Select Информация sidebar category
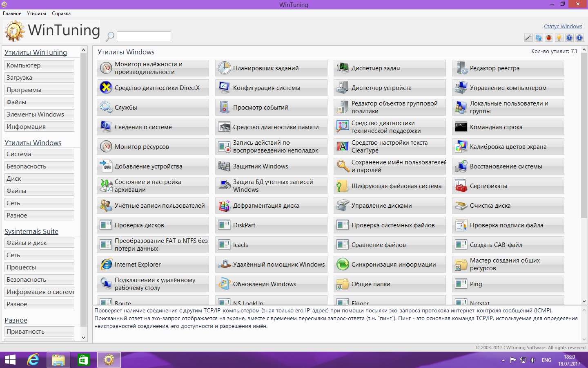The width and height of the screenshot is (588, 368). [39, 126]
